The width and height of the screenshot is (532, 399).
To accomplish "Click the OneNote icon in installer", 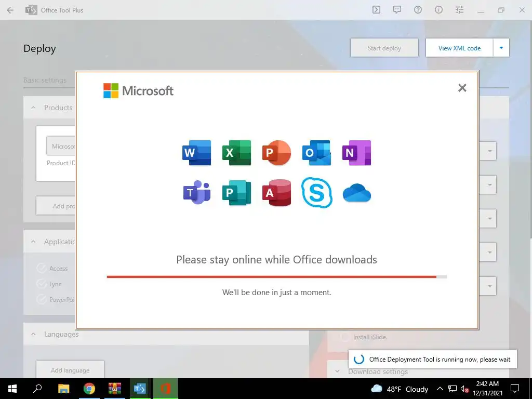I will (356, 153).
